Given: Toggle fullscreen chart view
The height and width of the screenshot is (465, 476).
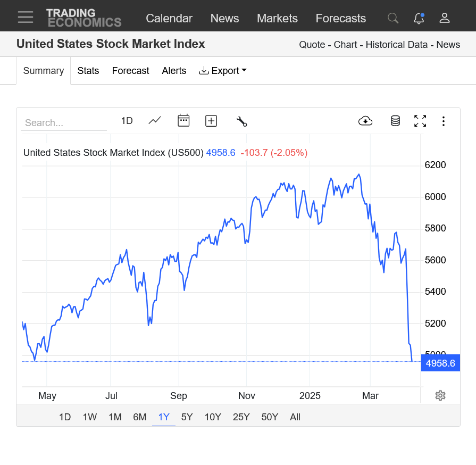Looking at the screenshot, I should 420,121.
